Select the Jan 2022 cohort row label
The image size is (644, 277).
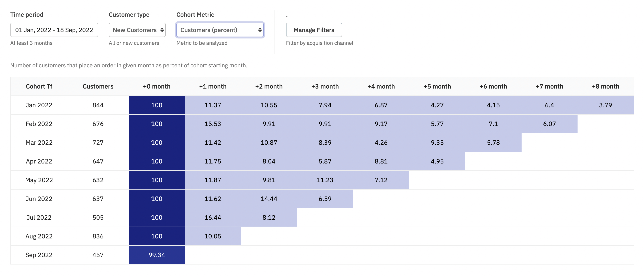(x=39, y=105)
